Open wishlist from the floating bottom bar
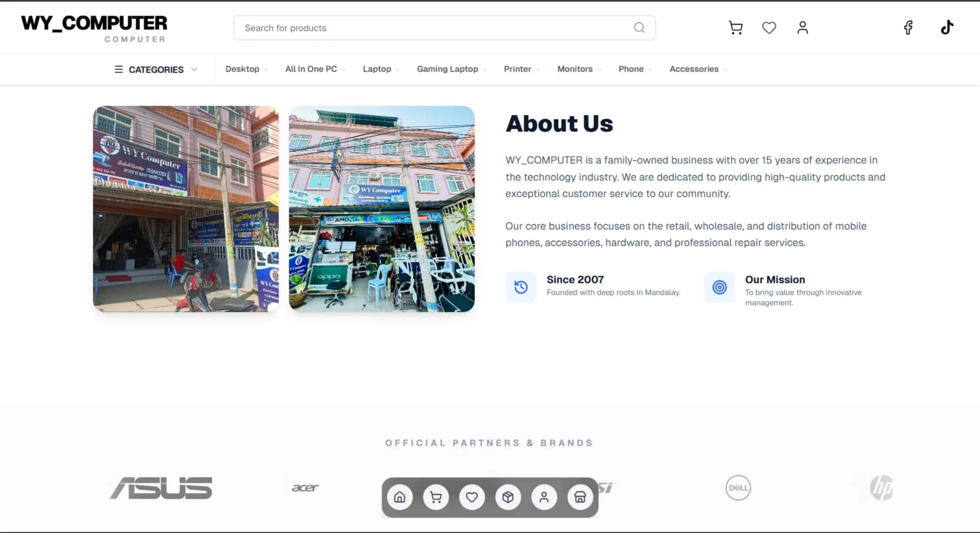The height and width of the screenshot is (533, 980). [472, 497]
